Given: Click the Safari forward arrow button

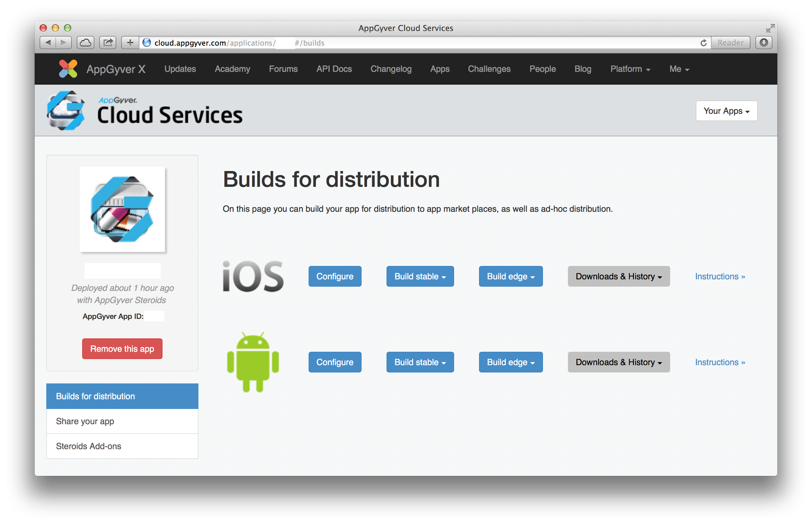Looking at the screenshot, I should [x=64, y=43].
